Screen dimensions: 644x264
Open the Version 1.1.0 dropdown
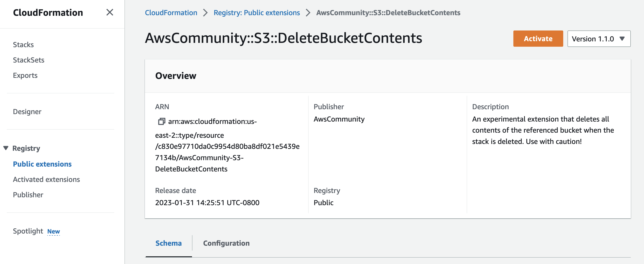click(x=599, y=39)
